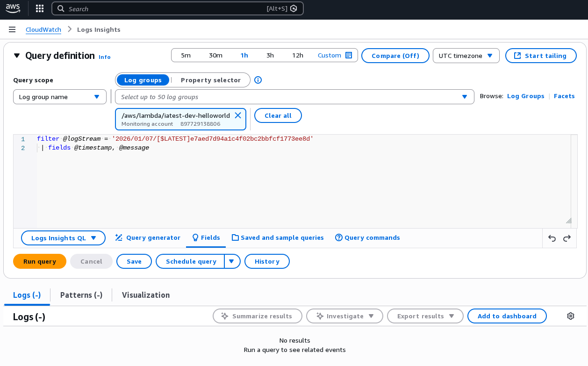Switch to the Patterns (-) tab

coord(81,295)
